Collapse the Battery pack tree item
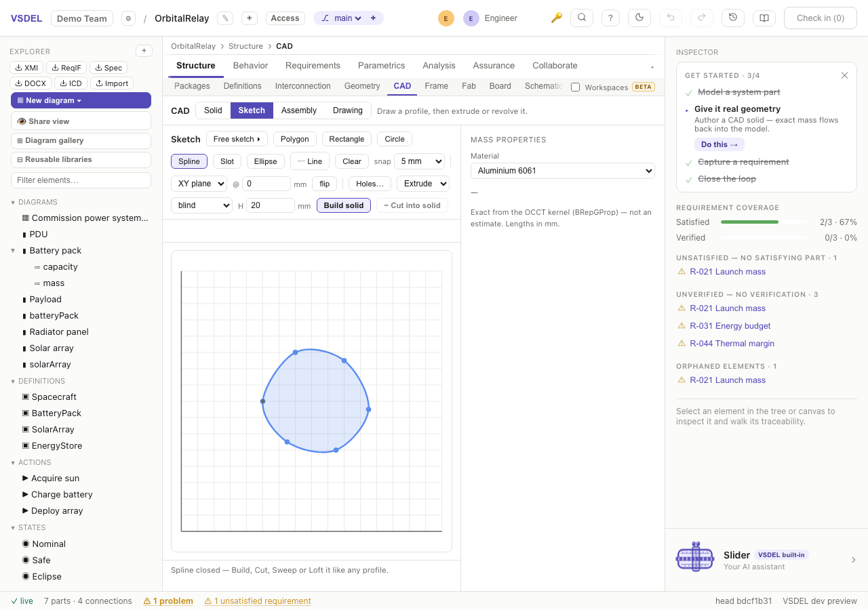 tap(13, 250)
